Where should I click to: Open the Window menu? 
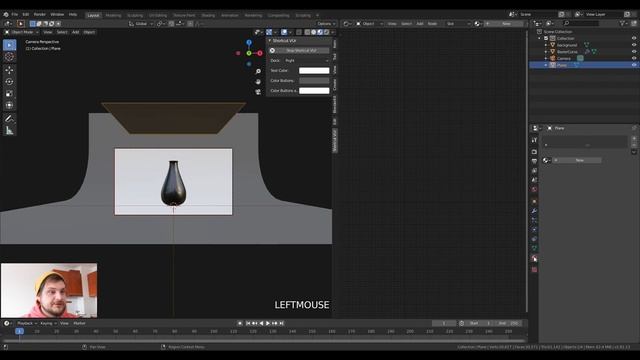[x=57, y=14]
